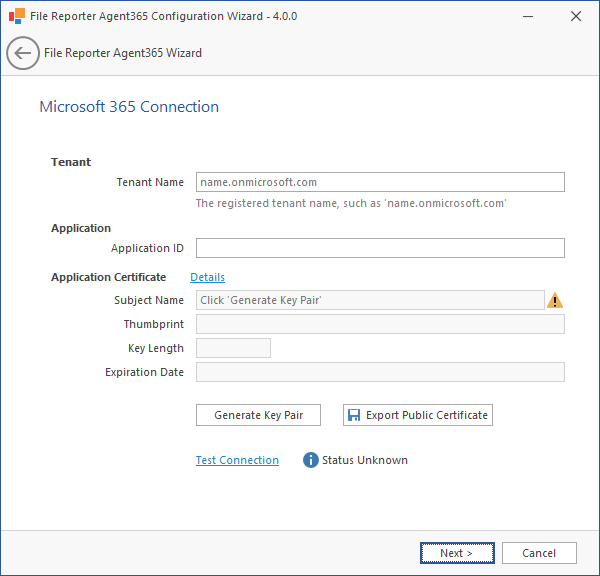Cancel the configuration wizard
600x576 pixels.
click(539, 553)
